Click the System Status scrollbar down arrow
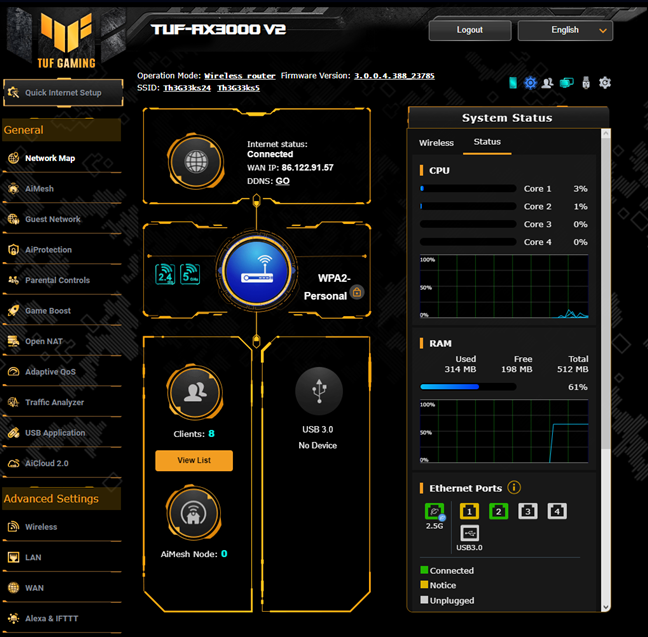This screenshot has height=637, width=648. pyautogui.click(x=606, y=607)
